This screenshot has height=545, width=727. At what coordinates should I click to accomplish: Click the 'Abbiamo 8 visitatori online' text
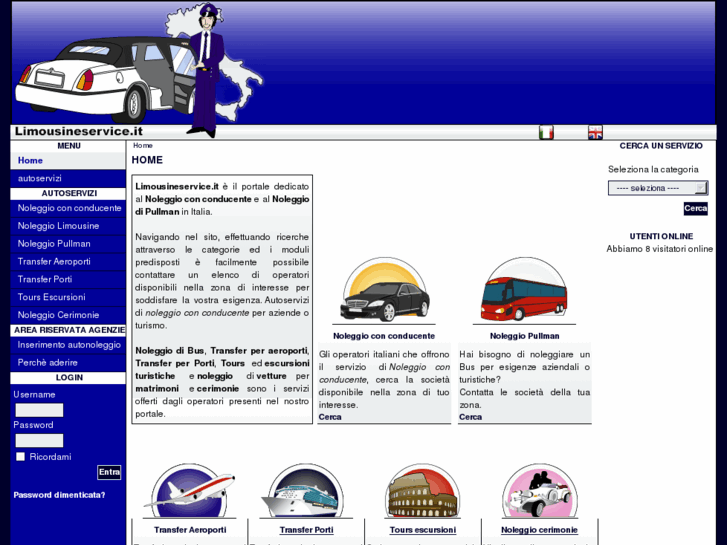click(660, 249)
